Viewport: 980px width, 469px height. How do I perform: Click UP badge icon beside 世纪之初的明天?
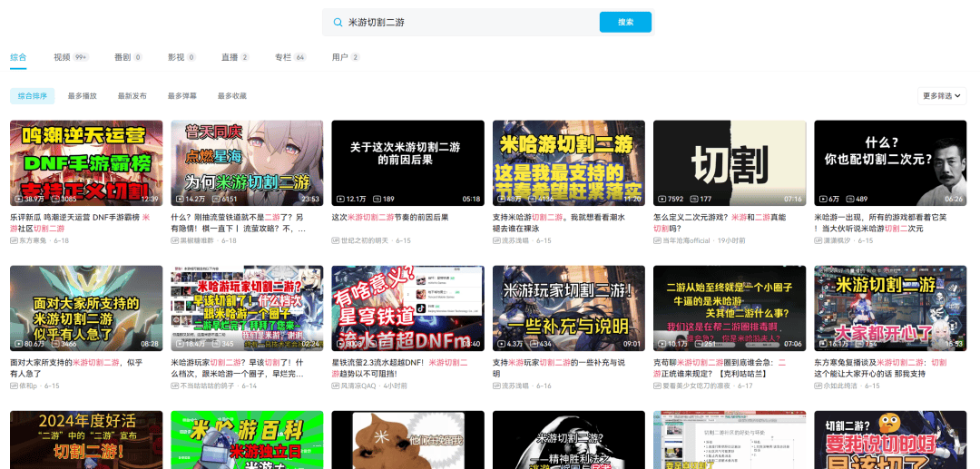[336, 240]
